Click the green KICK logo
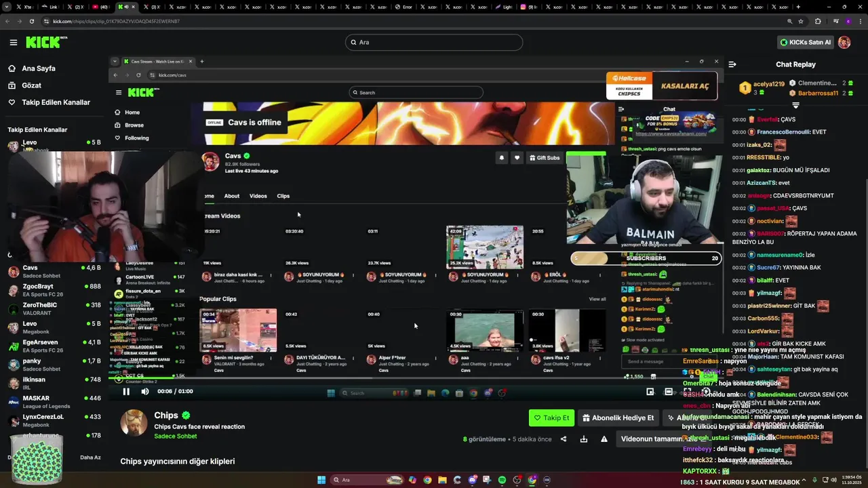868x488 pixels. pyautogui.click(x=45, y=42)
